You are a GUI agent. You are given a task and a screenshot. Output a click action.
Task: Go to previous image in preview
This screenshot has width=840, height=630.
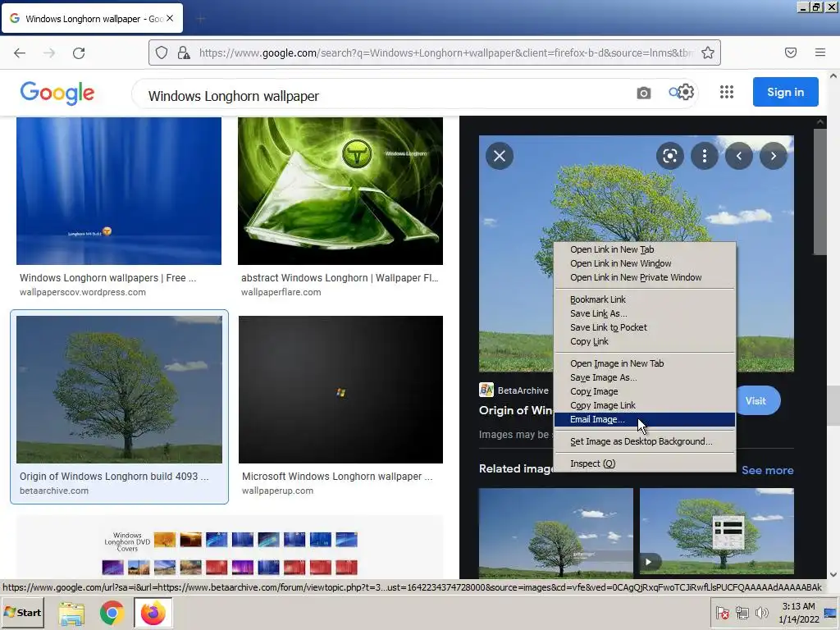739,156
